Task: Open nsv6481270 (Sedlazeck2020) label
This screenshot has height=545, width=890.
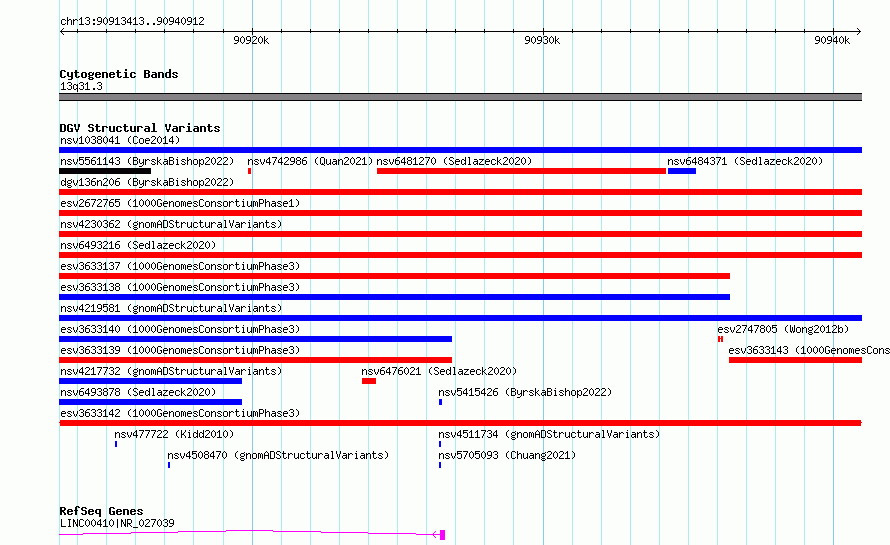Action: point(454,161)
